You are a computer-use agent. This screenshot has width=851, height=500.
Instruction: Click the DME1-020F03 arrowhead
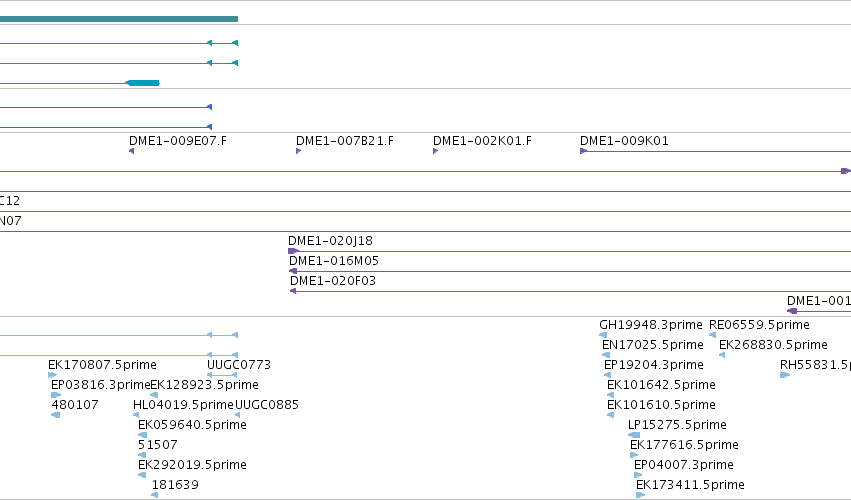coord(293,292)
